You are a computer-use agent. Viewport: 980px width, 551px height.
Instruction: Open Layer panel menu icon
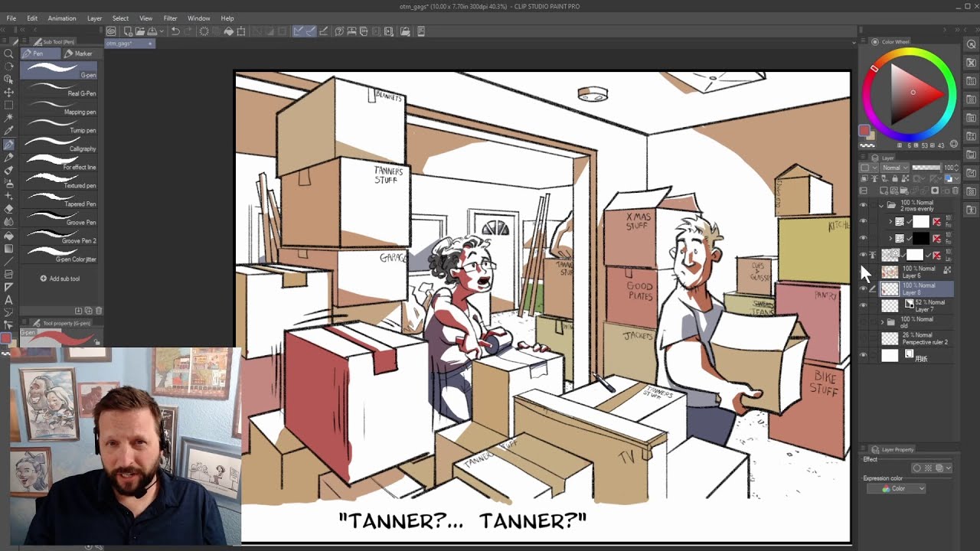[x=864, y=158]
